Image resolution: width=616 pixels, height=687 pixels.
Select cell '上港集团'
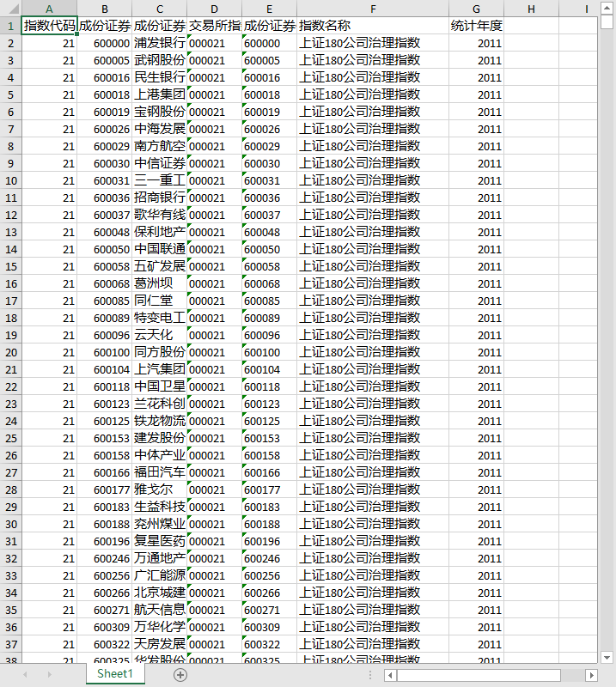(160, 94)
